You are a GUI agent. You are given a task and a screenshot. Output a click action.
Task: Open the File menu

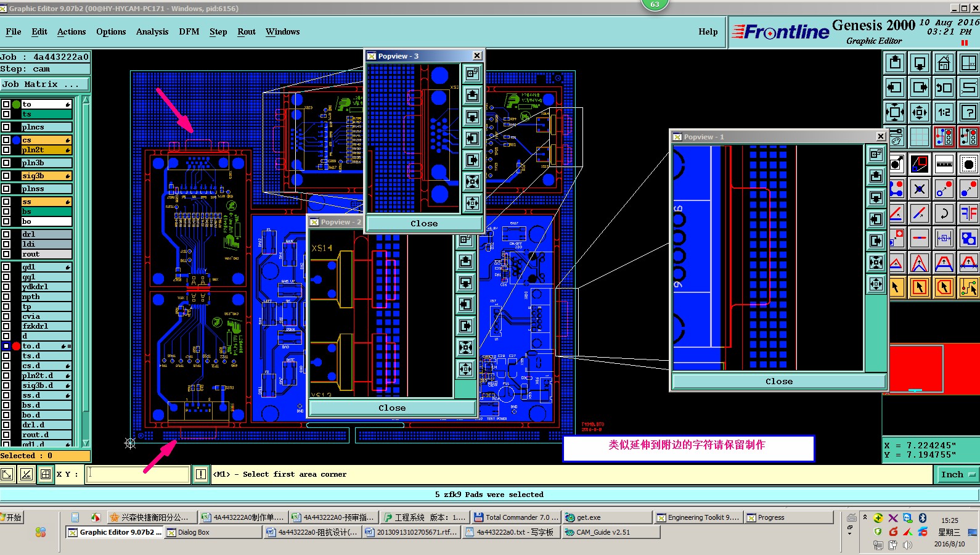(x=14, y=32)
